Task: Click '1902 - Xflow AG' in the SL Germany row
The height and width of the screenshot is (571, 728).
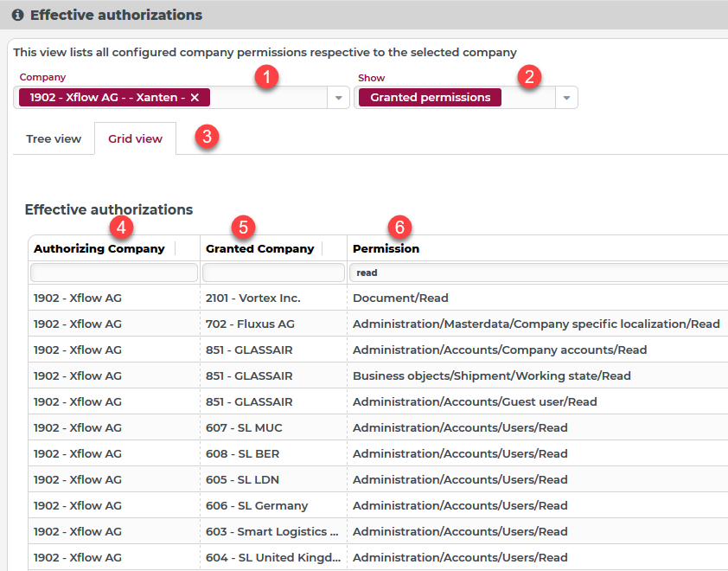Action: pyautogui.click(x=78, y=506)
